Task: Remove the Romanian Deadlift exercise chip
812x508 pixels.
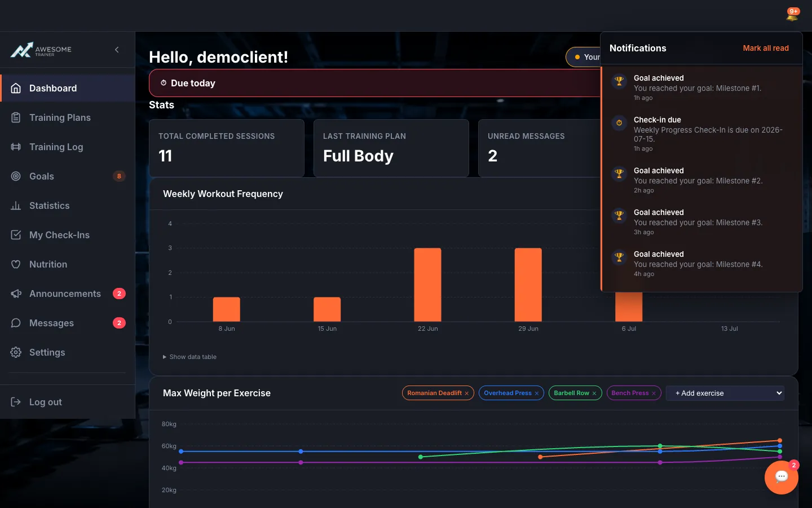Action: [466, 393]
